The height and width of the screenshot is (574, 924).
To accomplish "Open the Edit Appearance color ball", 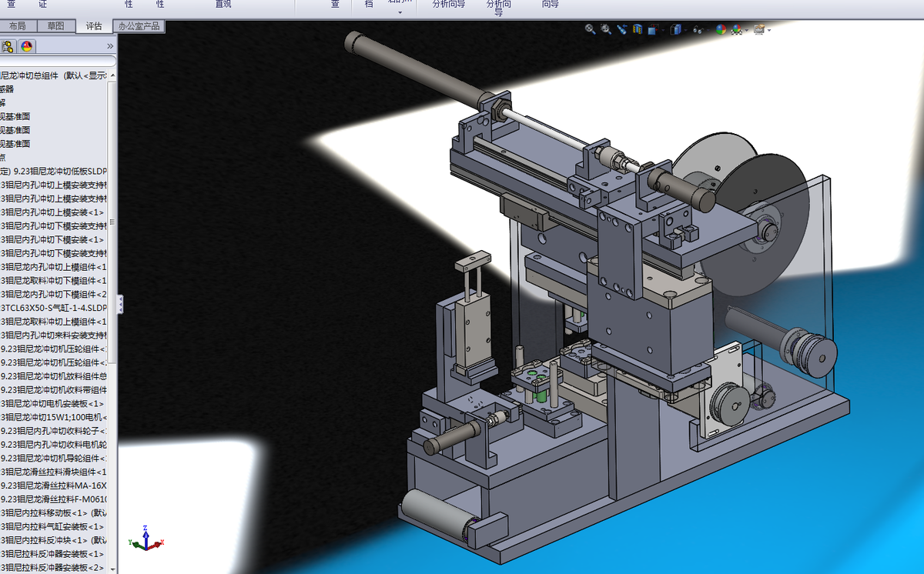I will tap(721, 29).
